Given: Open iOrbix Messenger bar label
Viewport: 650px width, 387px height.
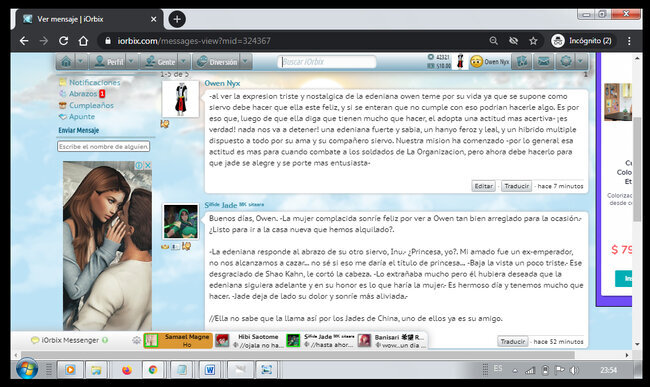Looking at the screenshot, I should [70, 340].
